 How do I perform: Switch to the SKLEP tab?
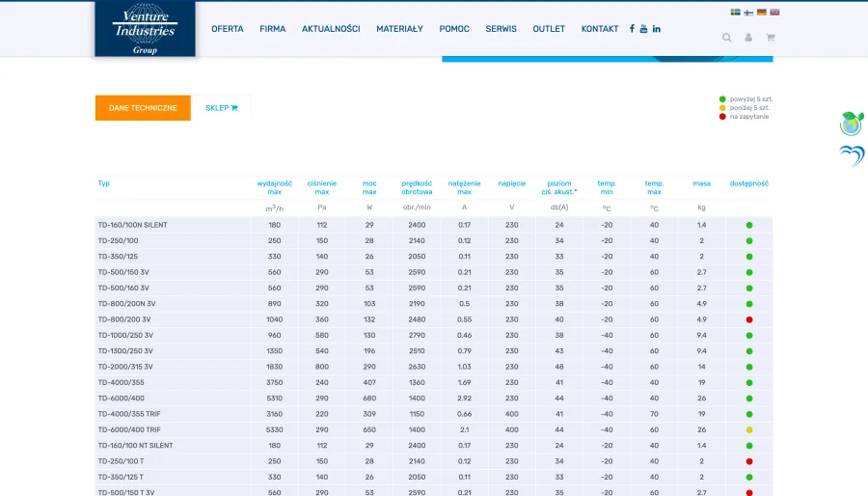pyautogui.click(x=222, y=108)
